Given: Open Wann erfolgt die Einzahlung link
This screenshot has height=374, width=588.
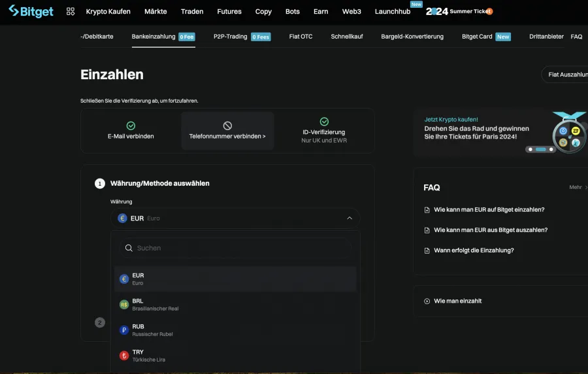Looking at the screenshot, I should coord(474,250).
